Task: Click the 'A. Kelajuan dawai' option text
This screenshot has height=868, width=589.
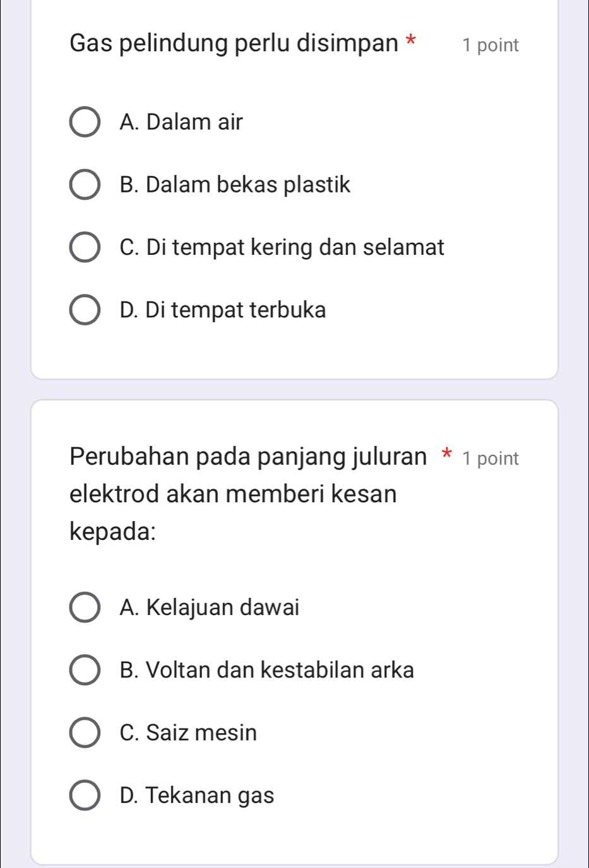Action: pyautogui.click(x=210, y=607)
